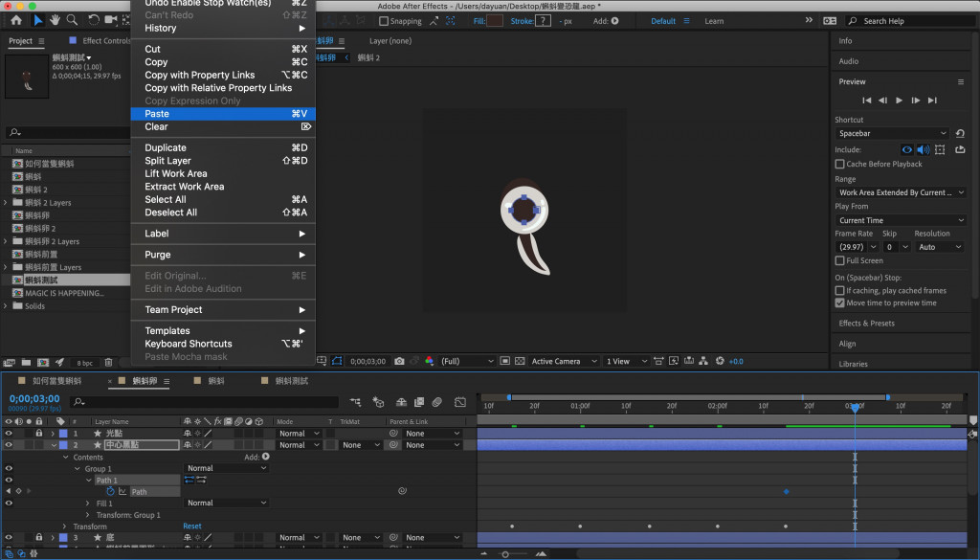Select Split Layer from the menu

[167, 161]
